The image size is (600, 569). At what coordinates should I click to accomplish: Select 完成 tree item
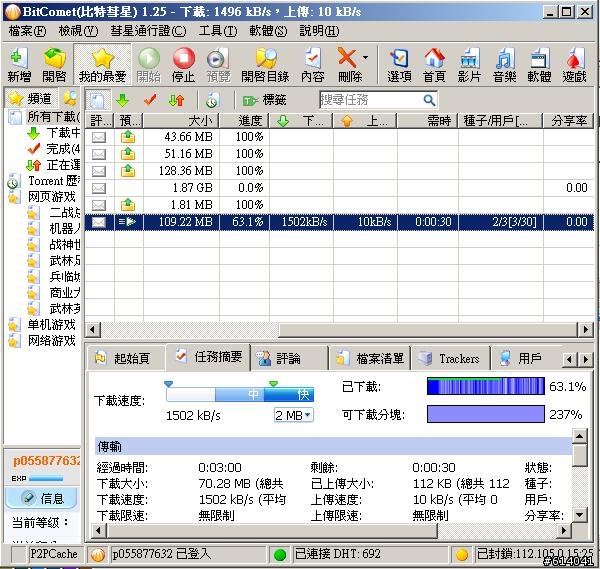click(63, 149)
